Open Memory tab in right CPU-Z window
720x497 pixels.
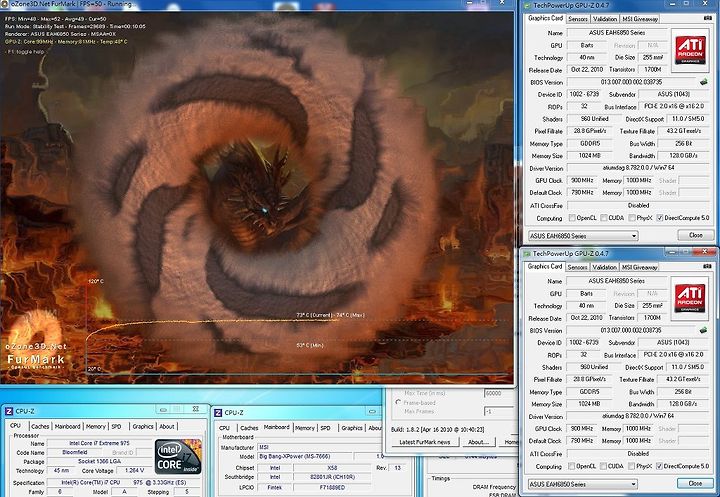pyautogui.click(x=305, y=428)
